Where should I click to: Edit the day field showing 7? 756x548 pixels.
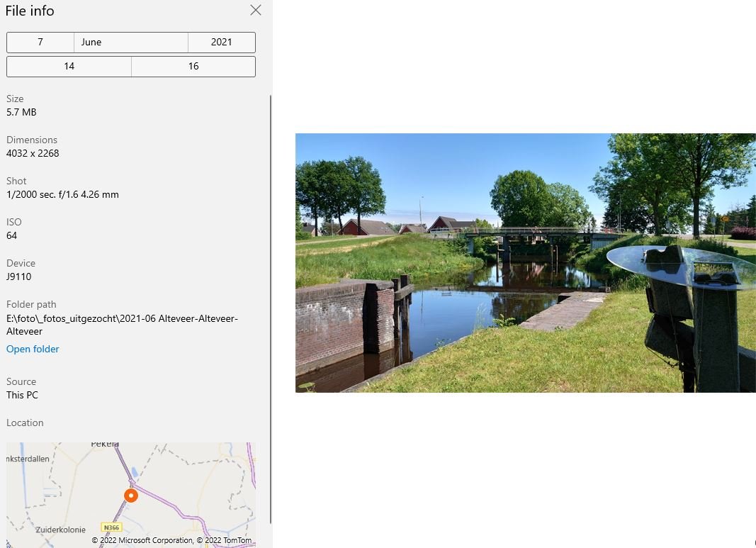40,43
